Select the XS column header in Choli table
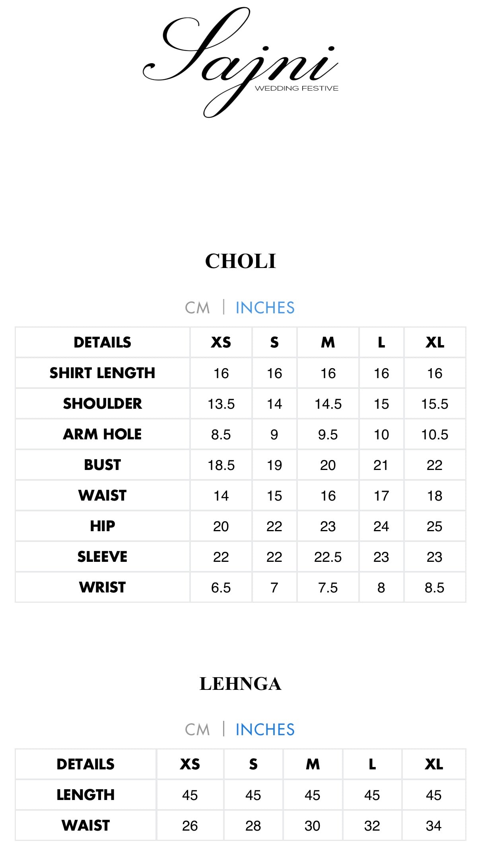Screen dimensions: 480x868 pos(221,342)
